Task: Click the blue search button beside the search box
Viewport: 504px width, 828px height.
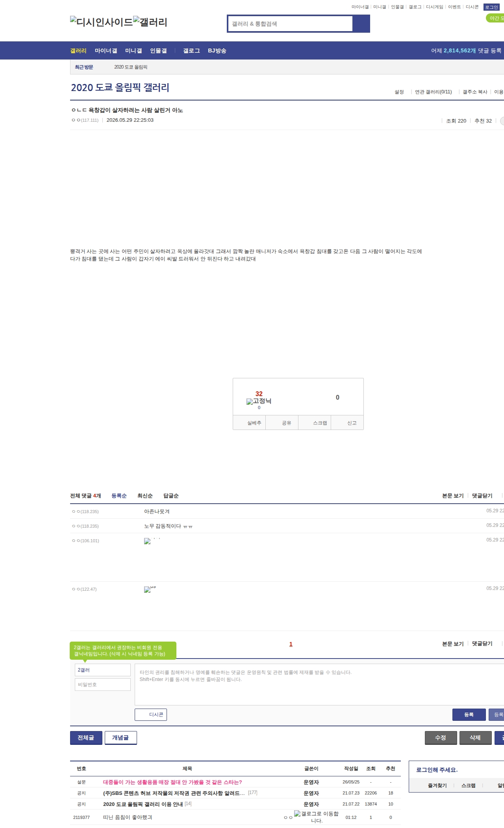Action: tap(361, 24)
